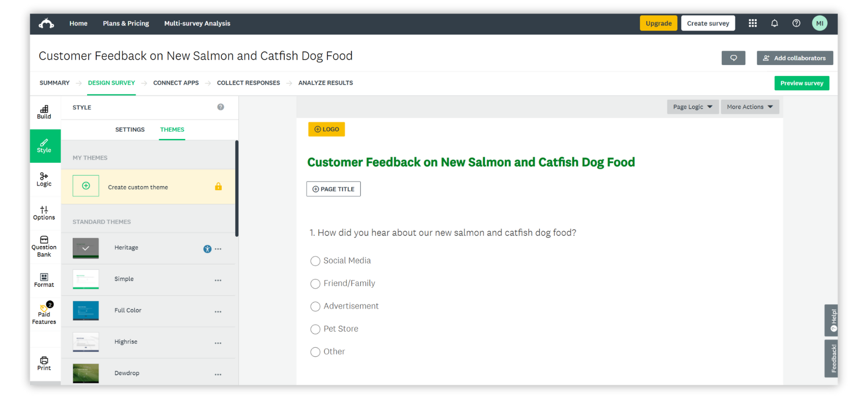The image size is (868, 399).
Task: Open options menu for Simple theme
Action: click(218, 280)
